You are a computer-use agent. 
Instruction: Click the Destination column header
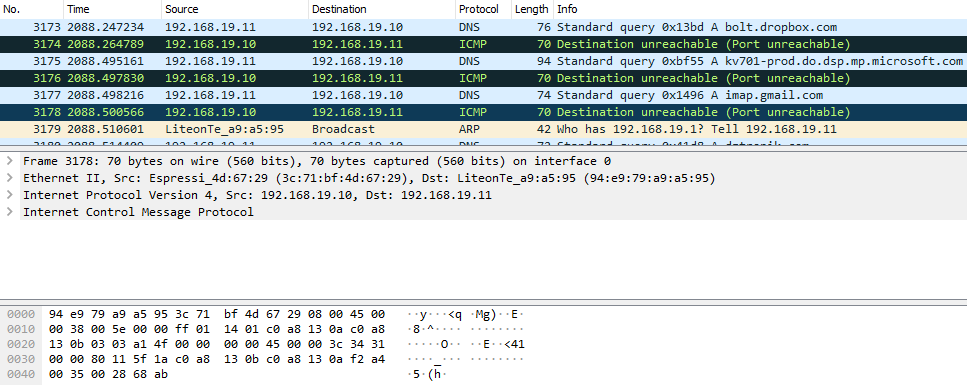tap(382, 9)
